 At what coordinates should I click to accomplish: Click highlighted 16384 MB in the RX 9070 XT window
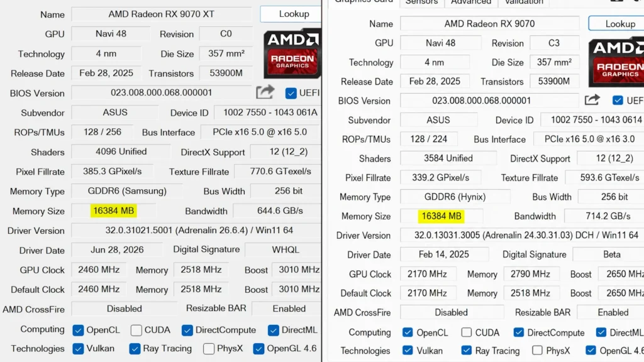pos(113,211)
